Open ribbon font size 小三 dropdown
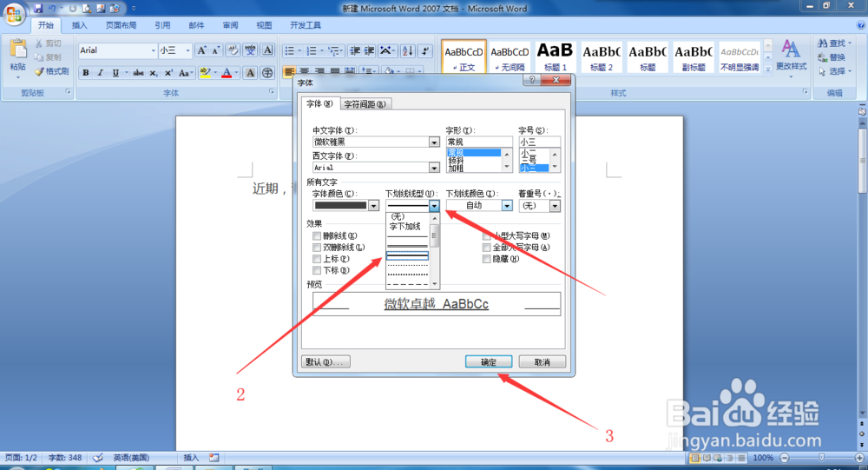Viewport: 868px width, 470px height. (187, 50)
